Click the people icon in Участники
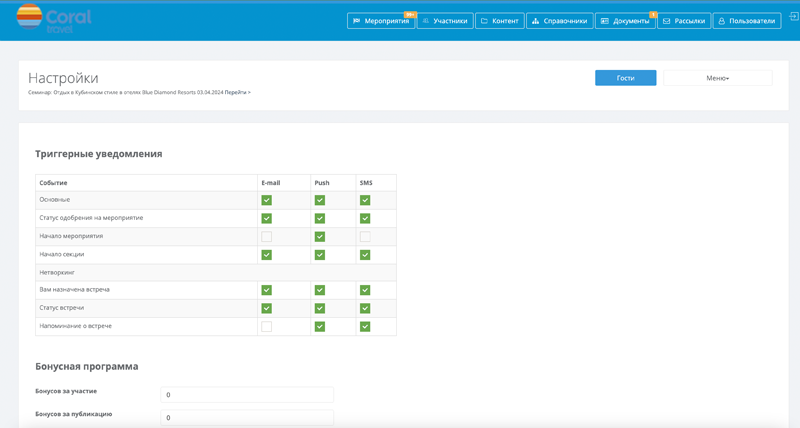Screen dimensions: 800x428 coord(426,21)
